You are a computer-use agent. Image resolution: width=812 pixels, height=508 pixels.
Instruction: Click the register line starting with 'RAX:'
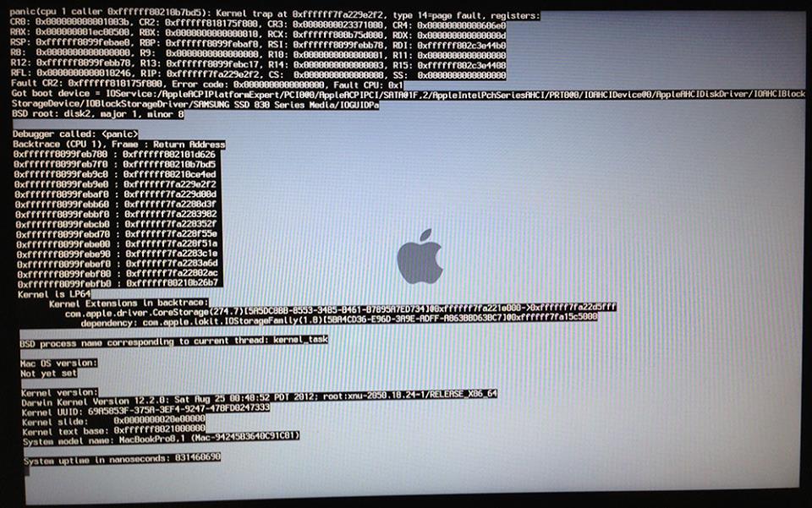(x=258, y=36)
